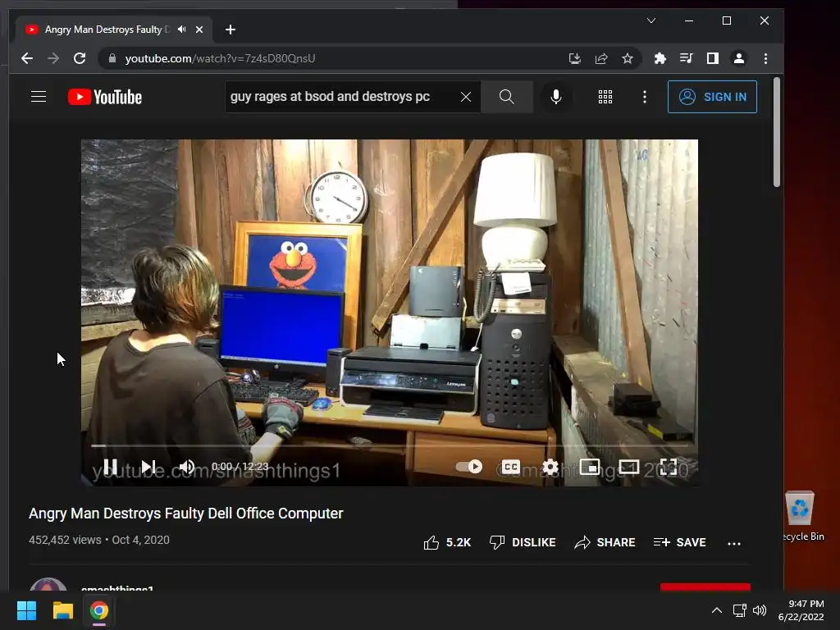Image resolution: width=840 pixels, height=630 pixels.
Task: Bookmark this tab with star icon
Action: pyautogui.click(x=628, y=58)
